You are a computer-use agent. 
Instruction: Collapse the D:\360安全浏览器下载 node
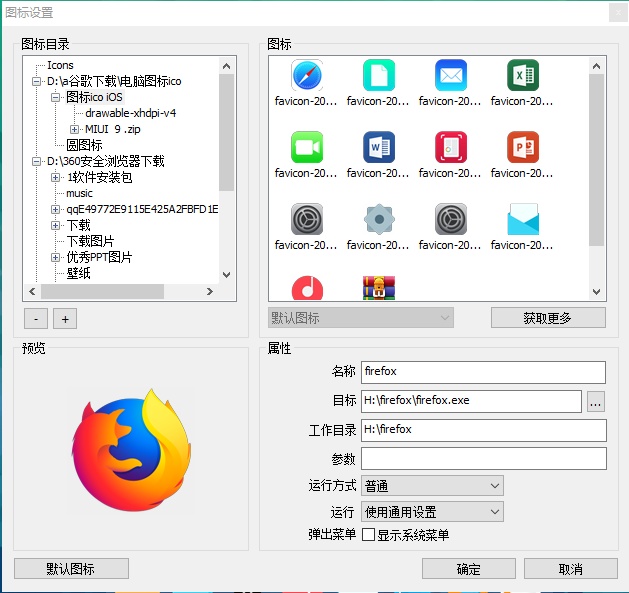(37, 161)
